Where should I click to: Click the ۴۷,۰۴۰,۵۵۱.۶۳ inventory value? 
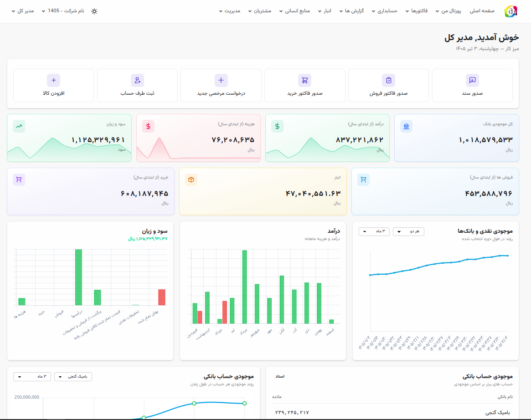[x=313, y=194]
